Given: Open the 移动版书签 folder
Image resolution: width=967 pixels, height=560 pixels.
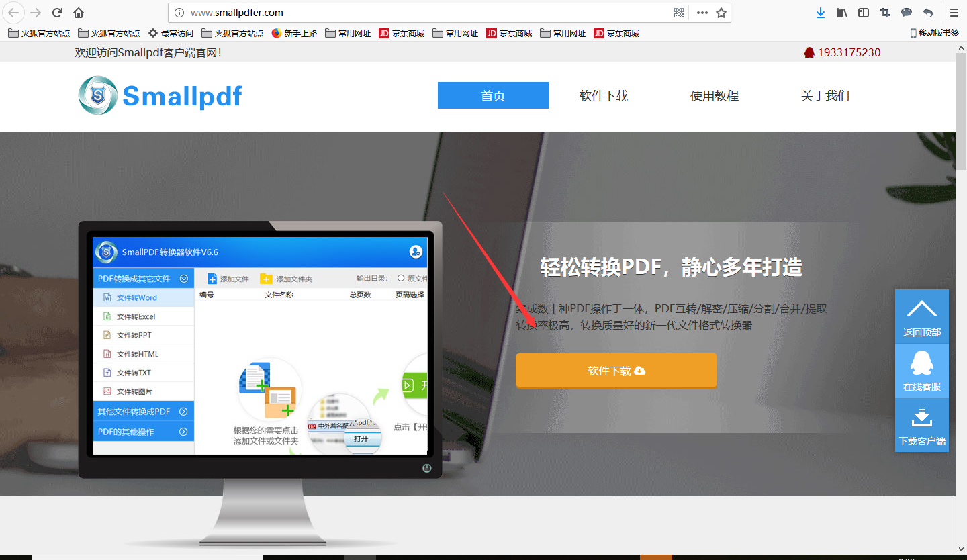Looking at the screenshot, I should coord(934,33).
